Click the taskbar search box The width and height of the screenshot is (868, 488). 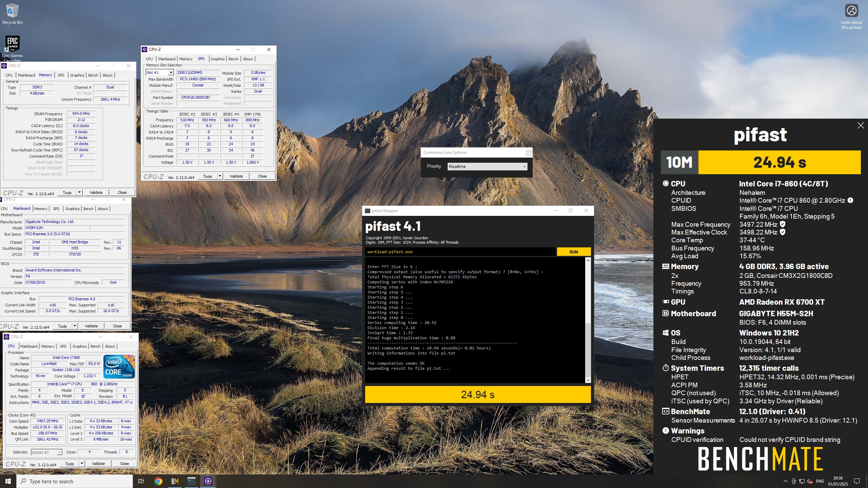point(75,481)
